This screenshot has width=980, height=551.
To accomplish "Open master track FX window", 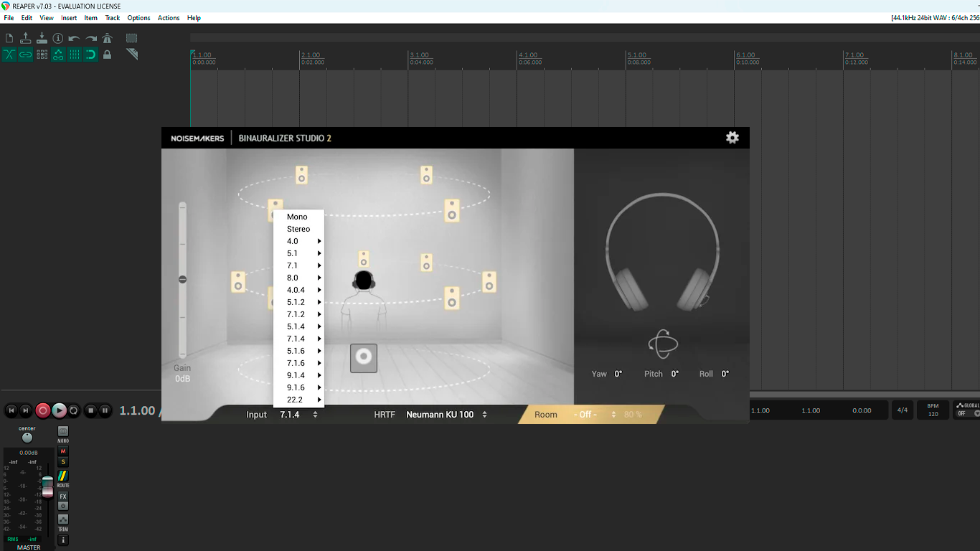I will pos(63,496).
